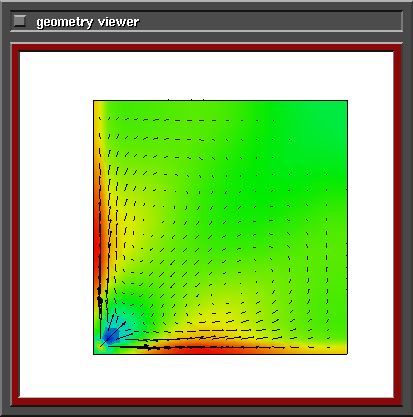Click the long diagonal arrow at bottom-left

click(113, 334)
